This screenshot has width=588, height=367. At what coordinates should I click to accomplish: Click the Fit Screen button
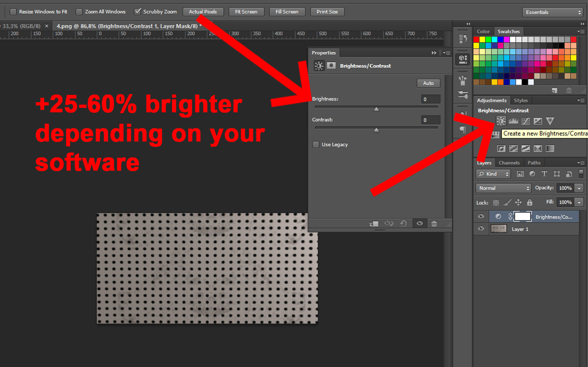point(246,12)
